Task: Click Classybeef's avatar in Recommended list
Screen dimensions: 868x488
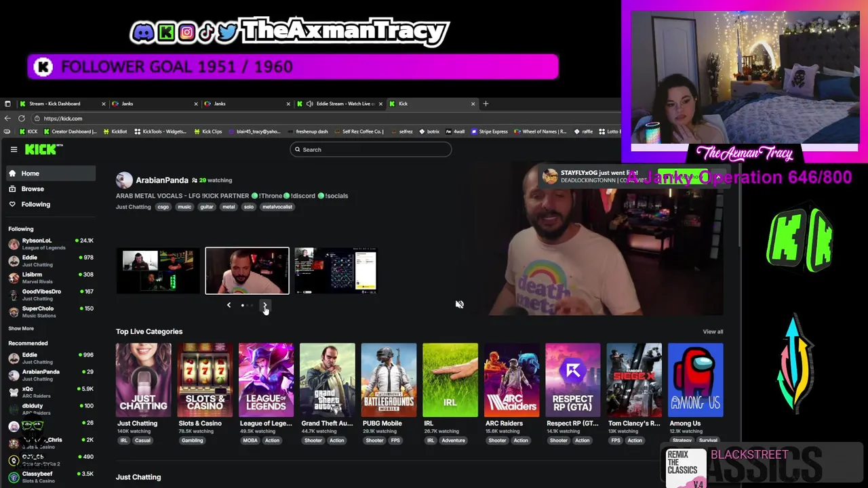Action: [x=14, y=477]
